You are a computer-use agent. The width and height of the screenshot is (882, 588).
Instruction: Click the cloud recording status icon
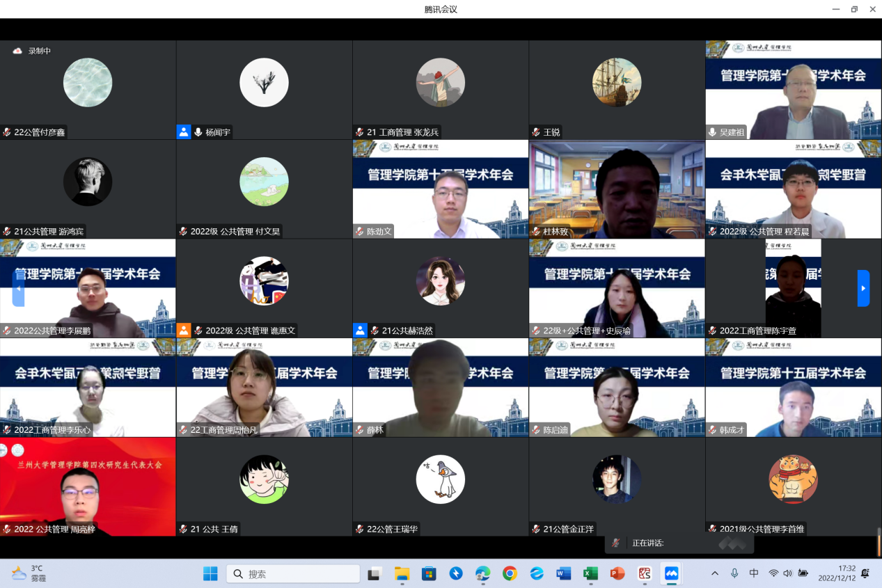coord(17,51)
